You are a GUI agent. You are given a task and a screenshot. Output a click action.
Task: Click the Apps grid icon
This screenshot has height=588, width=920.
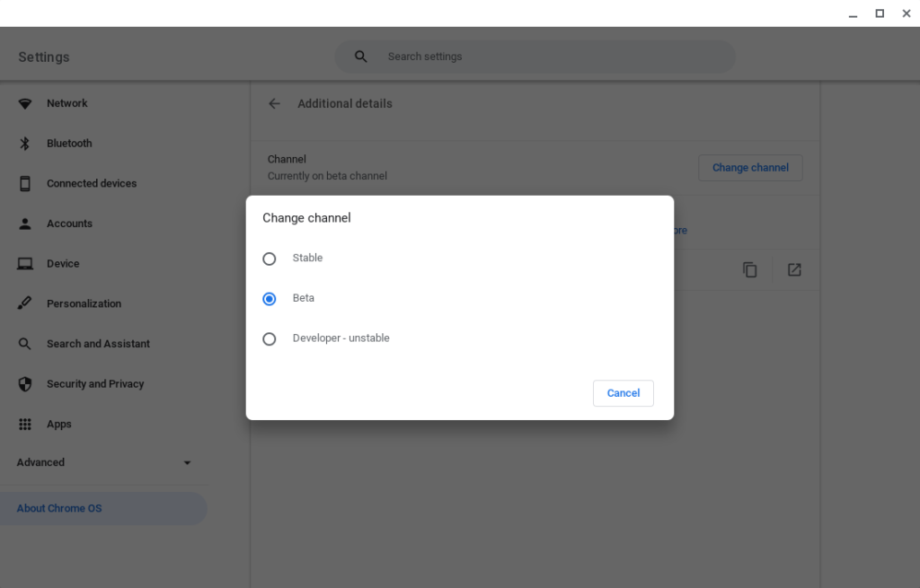pos(24,424)
